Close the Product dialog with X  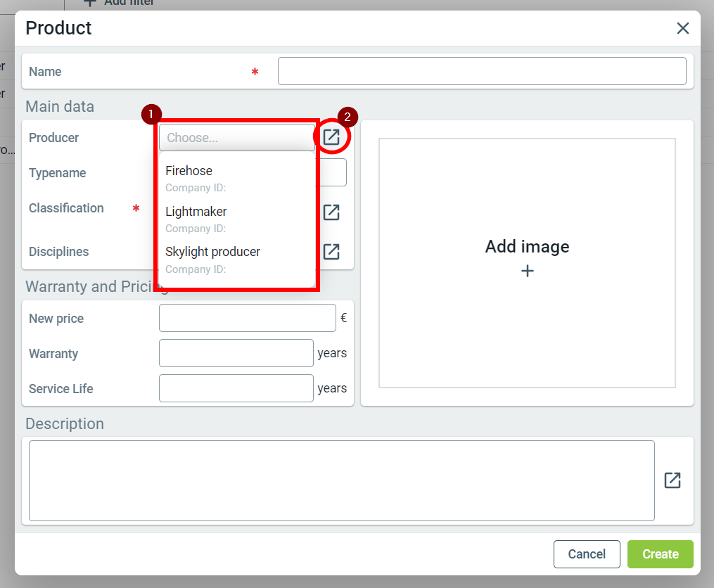[682, 28]
